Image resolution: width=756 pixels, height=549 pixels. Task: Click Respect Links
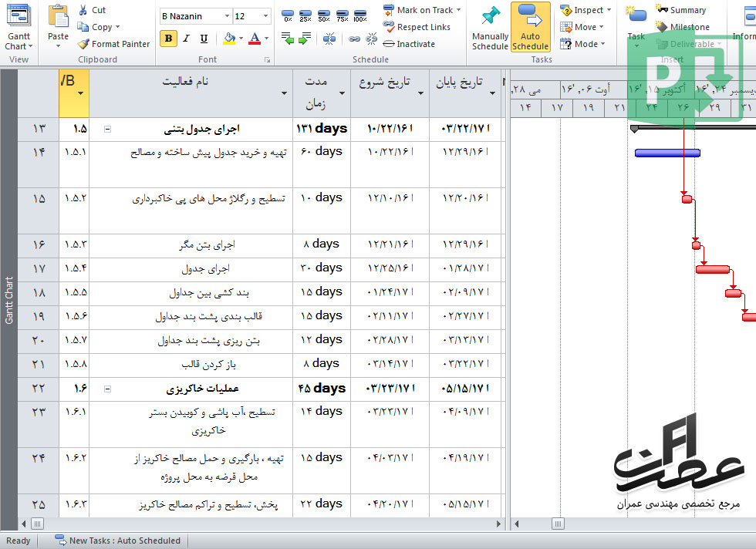[x=417, y=27]
